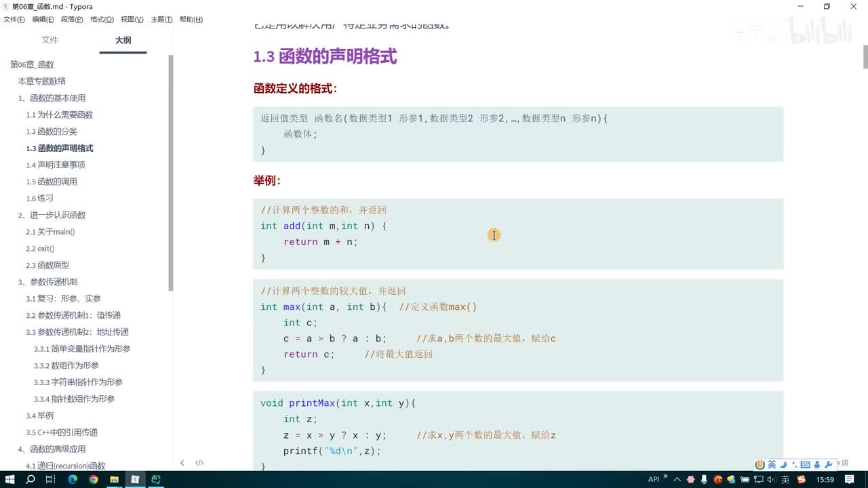Go to 3、参数传递机制

(48, 282)
